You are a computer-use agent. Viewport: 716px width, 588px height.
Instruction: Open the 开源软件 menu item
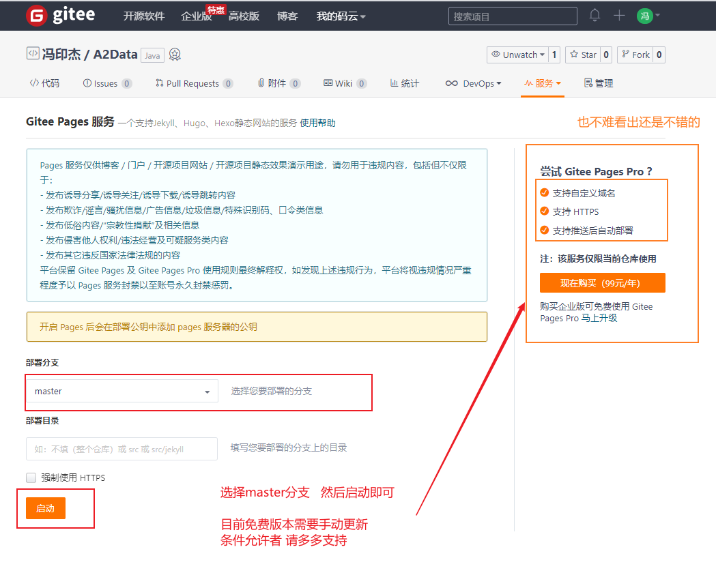[x=144, y=16]
